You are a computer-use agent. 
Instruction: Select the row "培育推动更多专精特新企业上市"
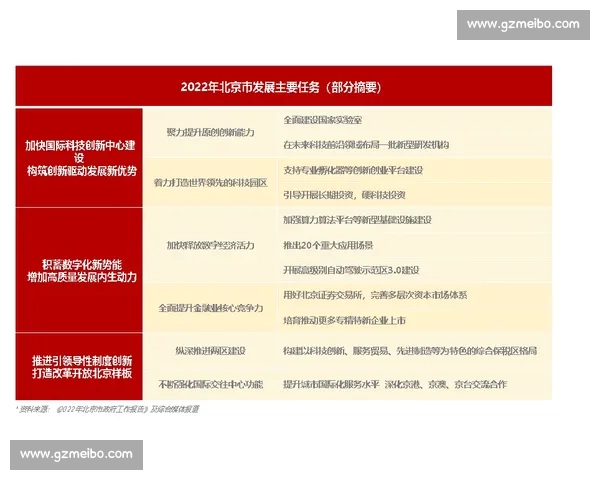click(415, 320)
